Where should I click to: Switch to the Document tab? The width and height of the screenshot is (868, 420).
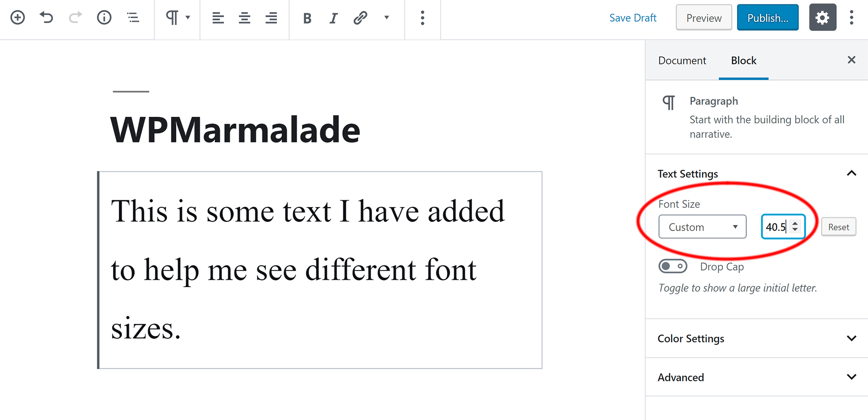click(x=682, y=60)
